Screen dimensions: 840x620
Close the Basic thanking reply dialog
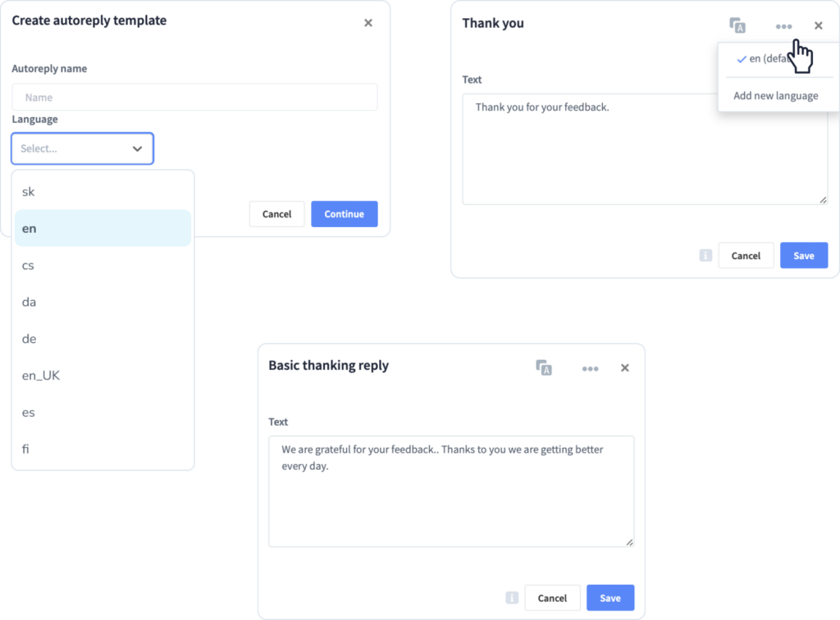(624, 368)
